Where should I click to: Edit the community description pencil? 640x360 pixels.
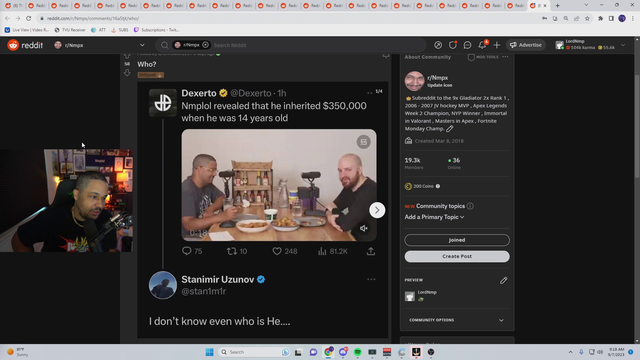(449, 129)
